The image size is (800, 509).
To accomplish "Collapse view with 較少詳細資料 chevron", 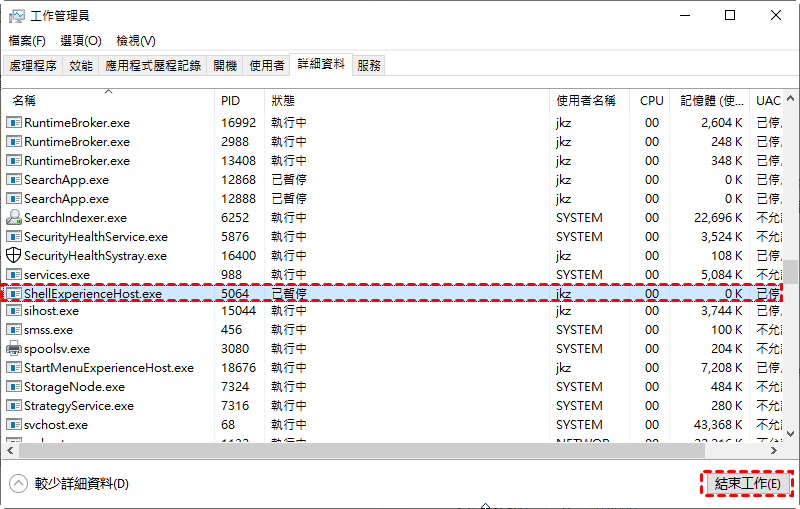I will tap(19, 484).
